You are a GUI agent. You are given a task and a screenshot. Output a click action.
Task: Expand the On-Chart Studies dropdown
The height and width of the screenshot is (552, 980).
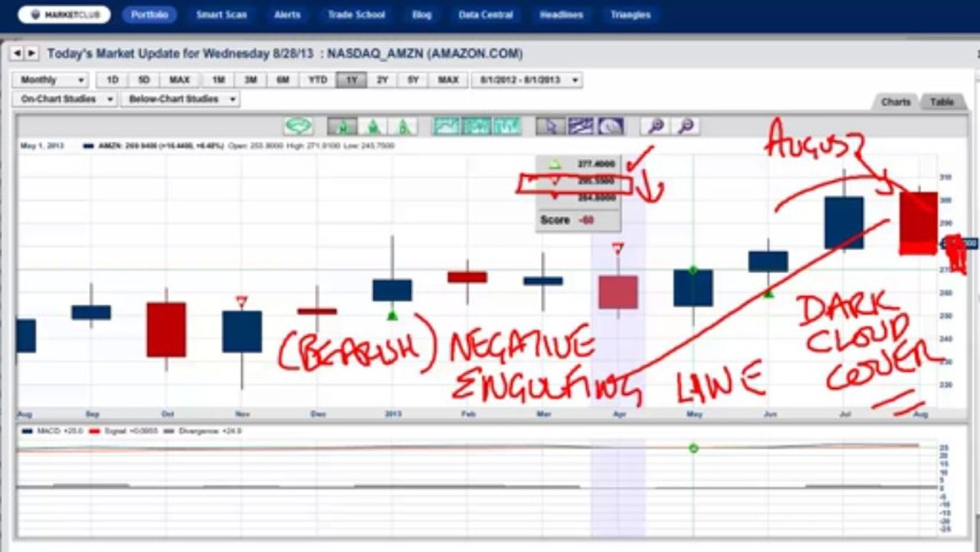coord(64,99)
